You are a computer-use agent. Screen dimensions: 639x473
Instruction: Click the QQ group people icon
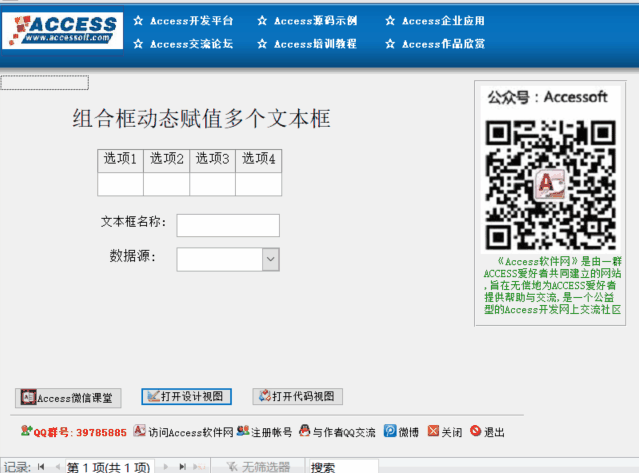click(x=26, y=431)
